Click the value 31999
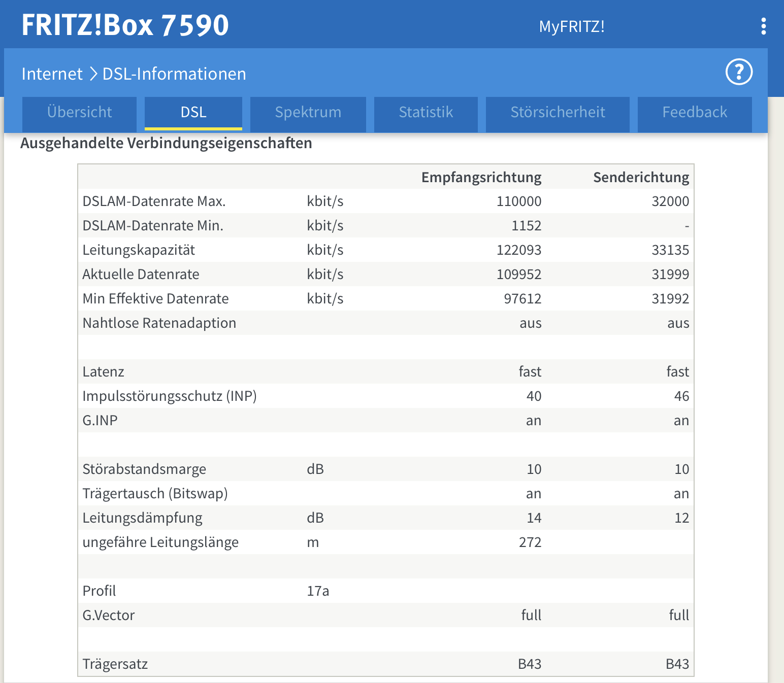 tap(670, 275)
